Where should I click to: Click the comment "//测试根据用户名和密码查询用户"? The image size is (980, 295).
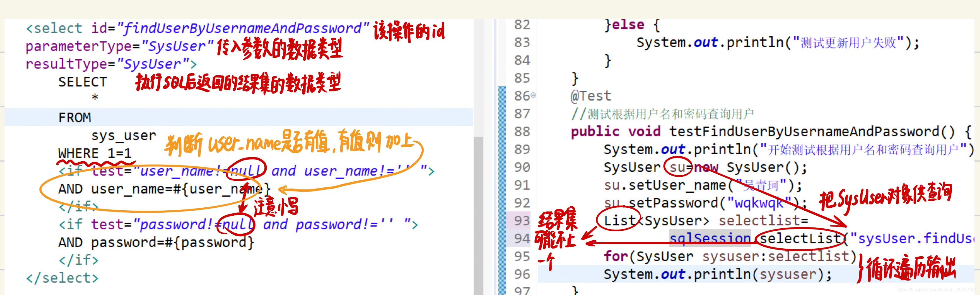tap(662, 114)
